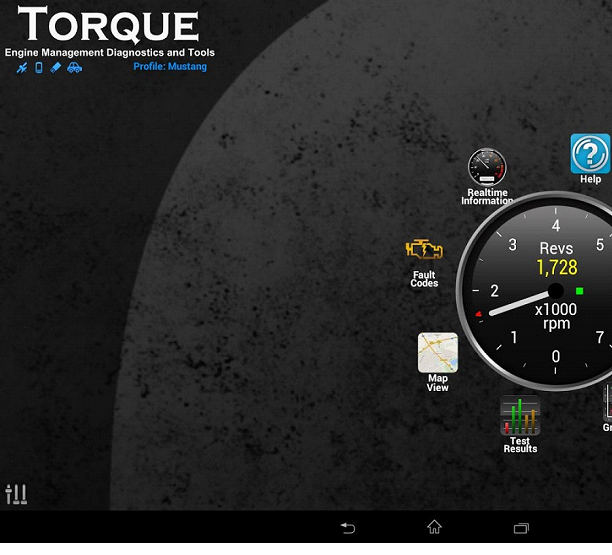Image resolution: width=612 pixels, height=555 pixels.
Task: Open Map View icon
Action: pyautogui.click(x=438, y=352)
